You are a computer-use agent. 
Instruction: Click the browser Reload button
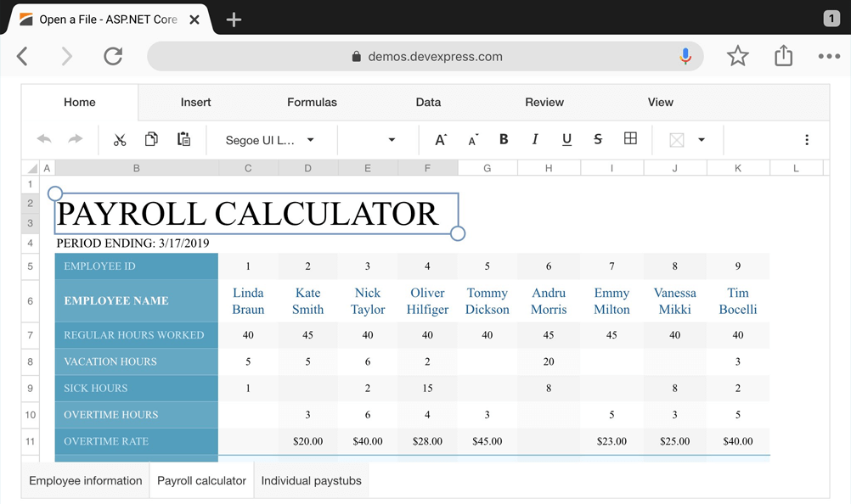[113, 57]
